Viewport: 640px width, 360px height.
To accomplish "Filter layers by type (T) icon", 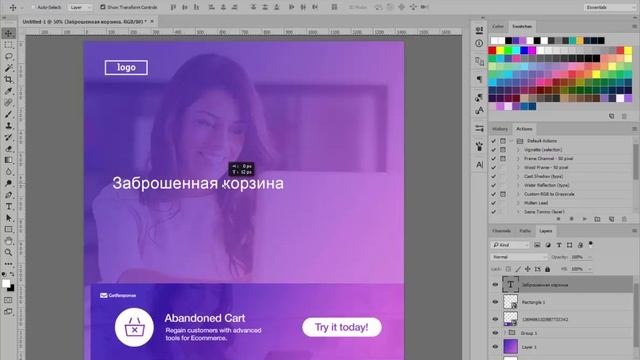I will [559, 245].
